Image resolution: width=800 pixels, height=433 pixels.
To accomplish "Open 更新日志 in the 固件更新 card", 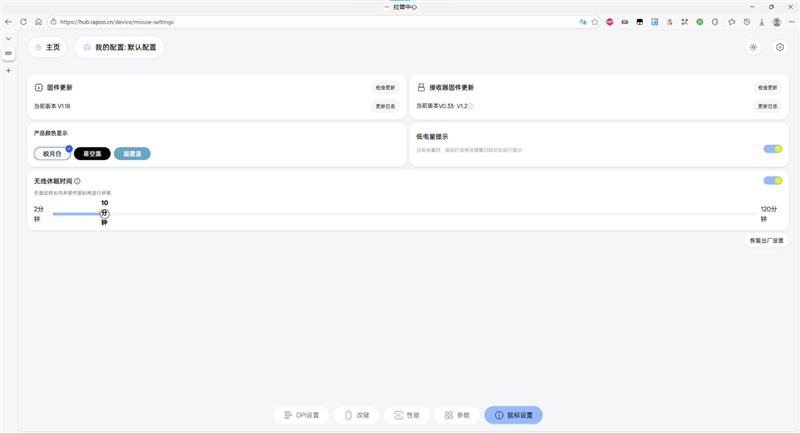I will click(385, 107).
